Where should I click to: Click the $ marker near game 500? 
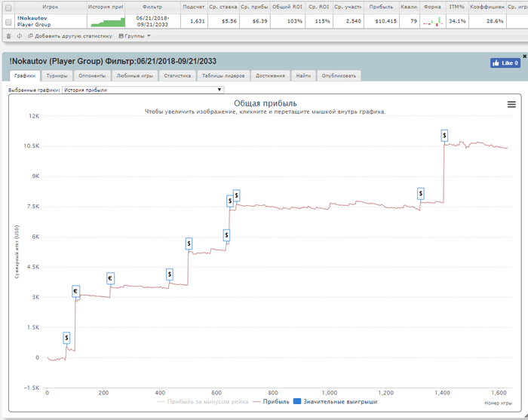coord(189,244)
